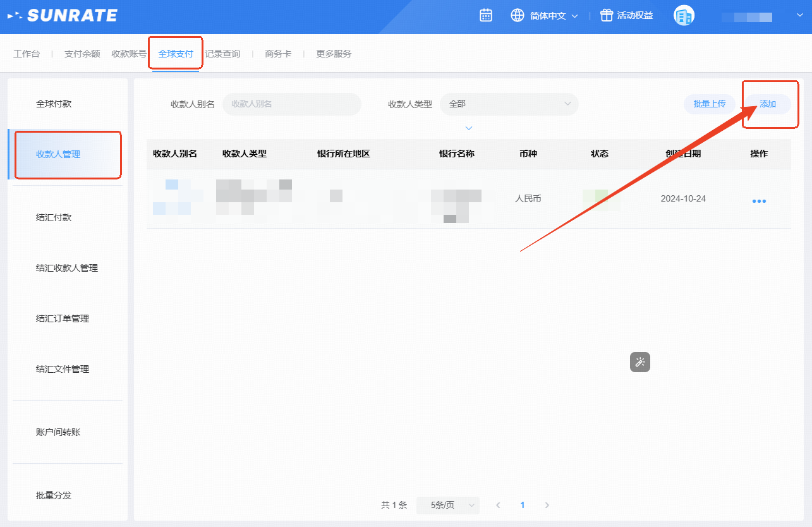
Task: Click the three-dot 操作 menu icon
Action: tap(759, 201)
